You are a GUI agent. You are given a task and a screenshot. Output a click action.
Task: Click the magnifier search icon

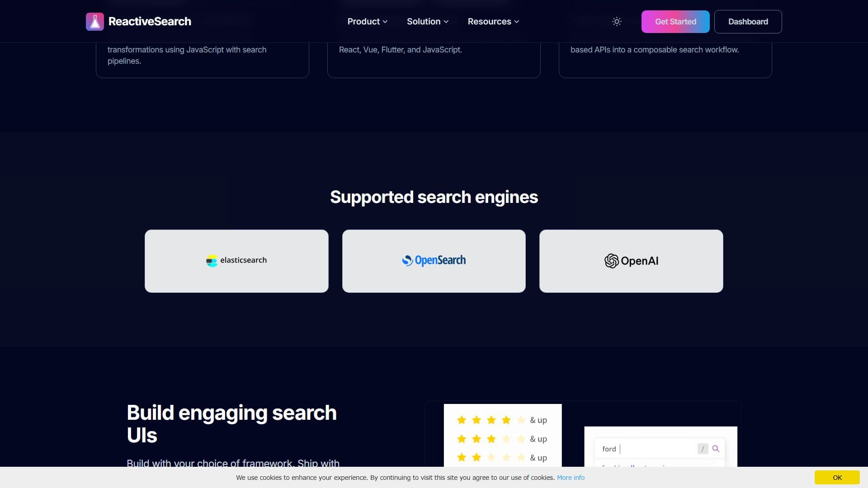(716, 449)
